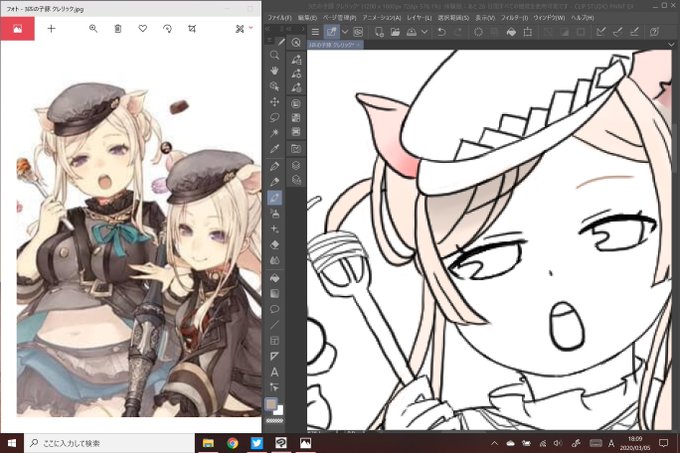The height and width of the screenshot is (453, 680).
Task: Open the ファイル(F) menu
Action: [279, 18]
